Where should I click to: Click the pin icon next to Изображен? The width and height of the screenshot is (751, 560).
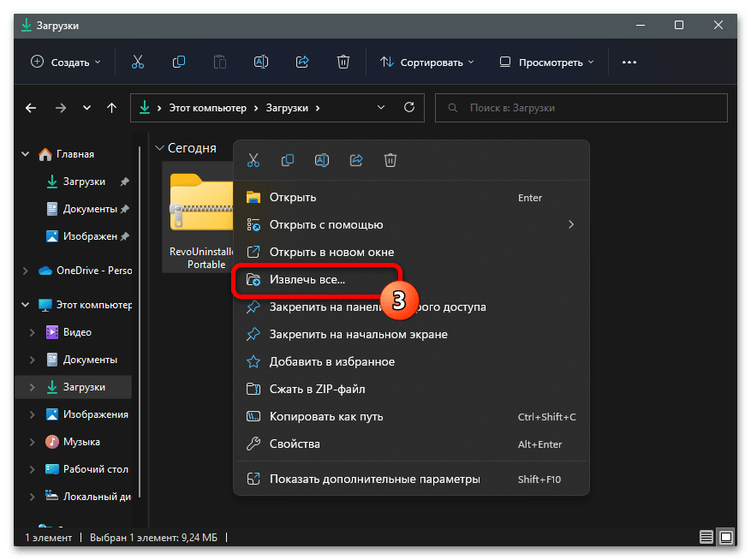[x=125, y=236]
